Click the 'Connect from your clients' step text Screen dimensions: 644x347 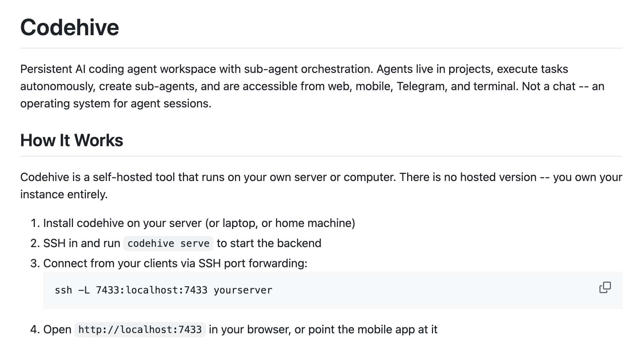coord(175,264)
